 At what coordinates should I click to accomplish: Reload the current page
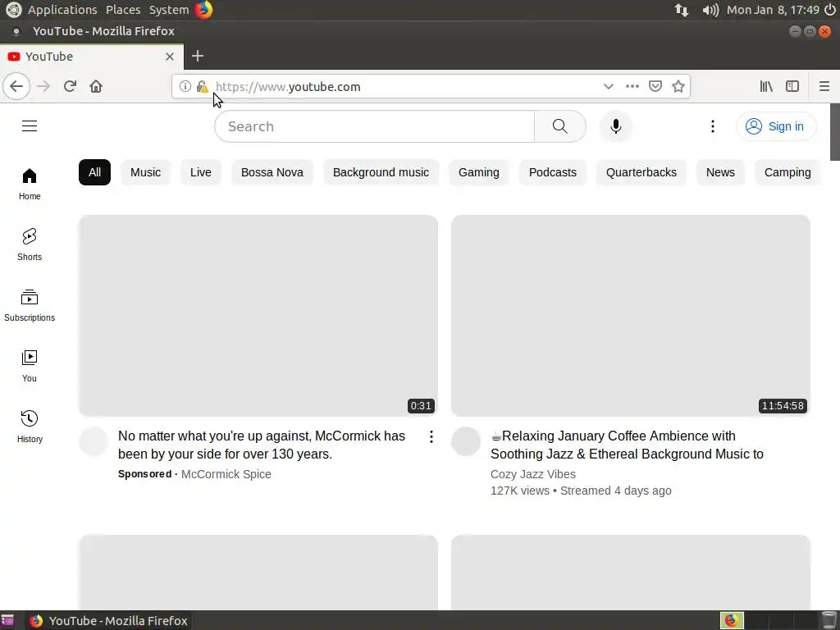(70, 86)
